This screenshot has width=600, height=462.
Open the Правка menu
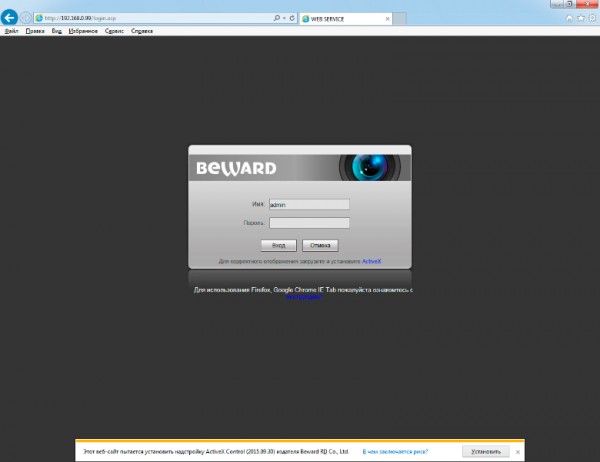click(x=35, y=31)
